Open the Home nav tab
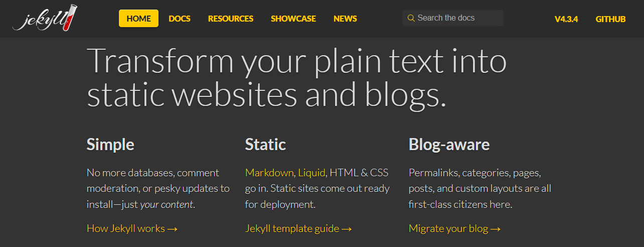Viewport: 644px width, 247px height. (x=138, y=19)
